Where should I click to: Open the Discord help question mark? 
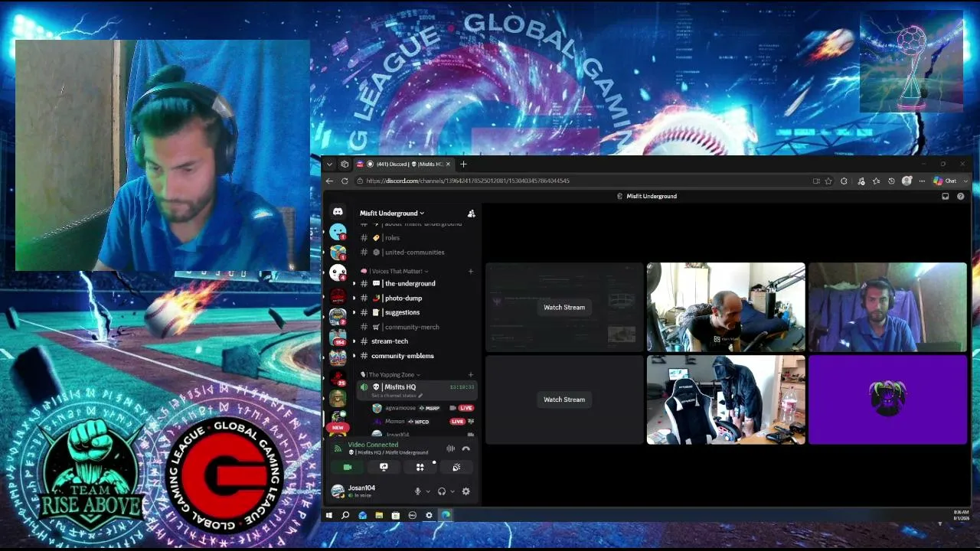(961, 196)
